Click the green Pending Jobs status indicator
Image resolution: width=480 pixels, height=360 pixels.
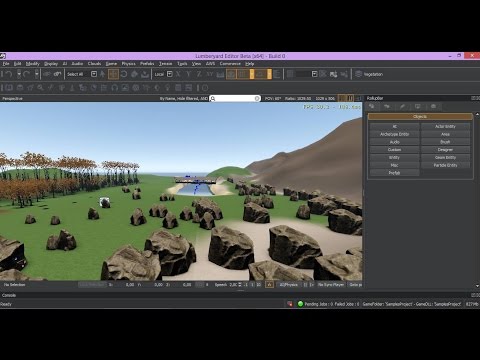point(300,304)
